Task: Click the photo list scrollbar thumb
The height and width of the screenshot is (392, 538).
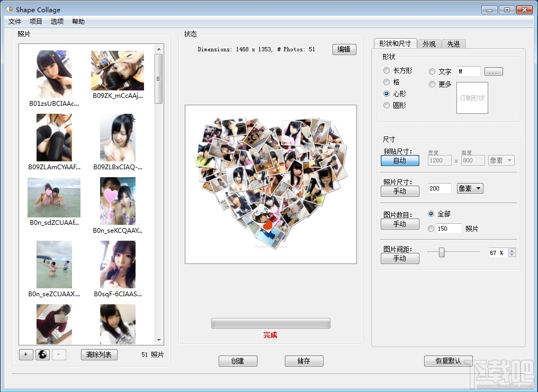Action: coord(158,79)
